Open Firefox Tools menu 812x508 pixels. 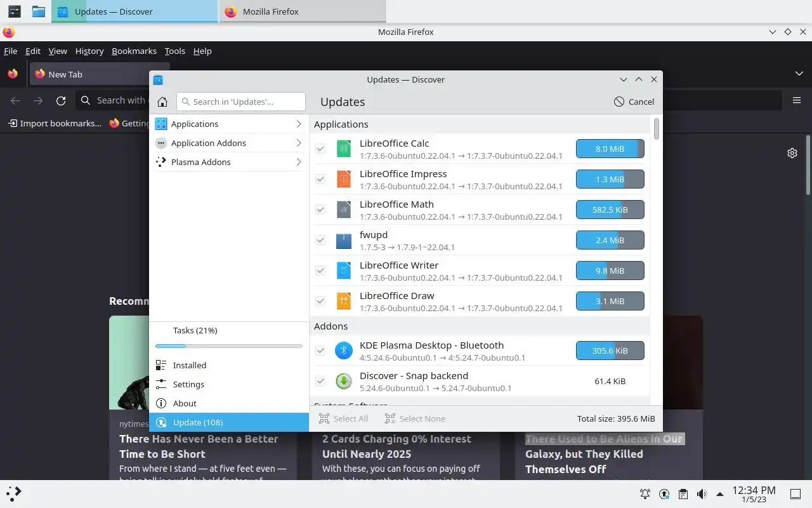[x=174, y=51]
